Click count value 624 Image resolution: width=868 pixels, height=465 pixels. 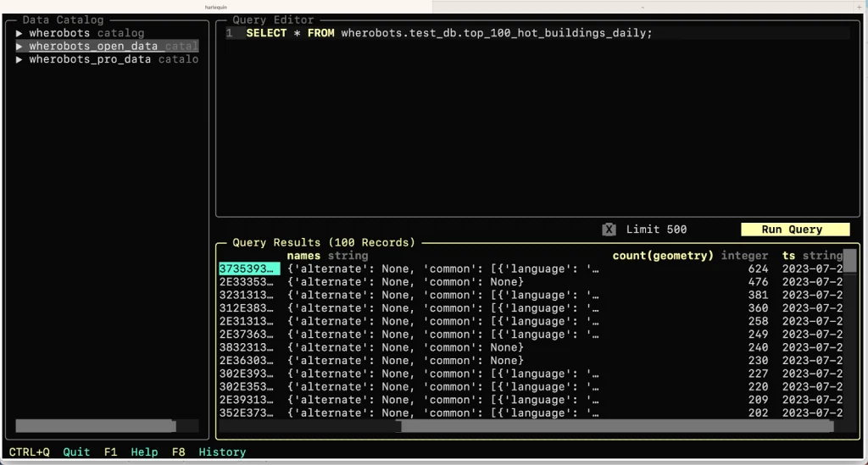click(x=758, y=268)
